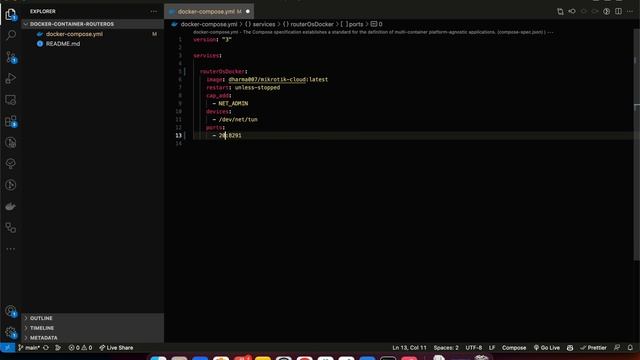Click Go Live in status bar
This screenshot has width=640, height=360.
(x=547, y=348)
